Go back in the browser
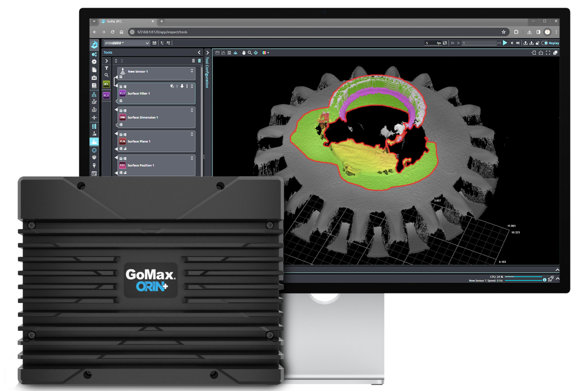Screen dimensions: 588x391 pos(95,32)
